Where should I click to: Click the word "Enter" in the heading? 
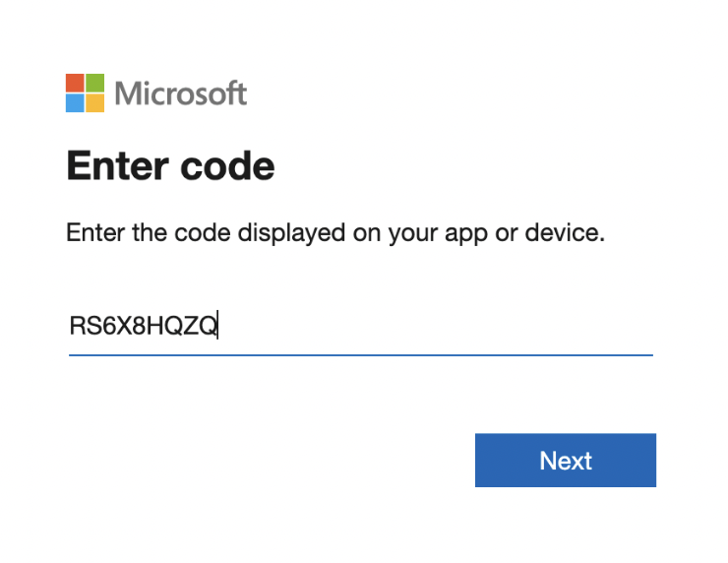tap(117, 165)
